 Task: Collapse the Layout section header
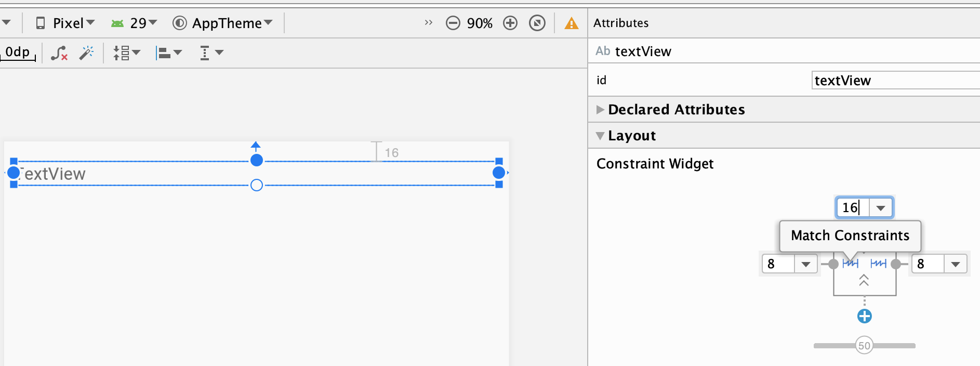[601, 136]
